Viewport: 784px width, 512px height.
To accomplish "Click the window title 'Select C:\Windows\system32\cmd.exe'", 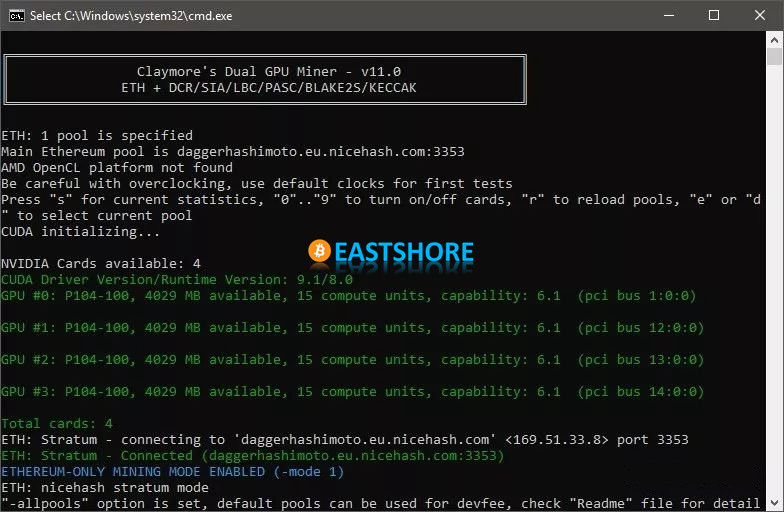I will coord(131,16).
